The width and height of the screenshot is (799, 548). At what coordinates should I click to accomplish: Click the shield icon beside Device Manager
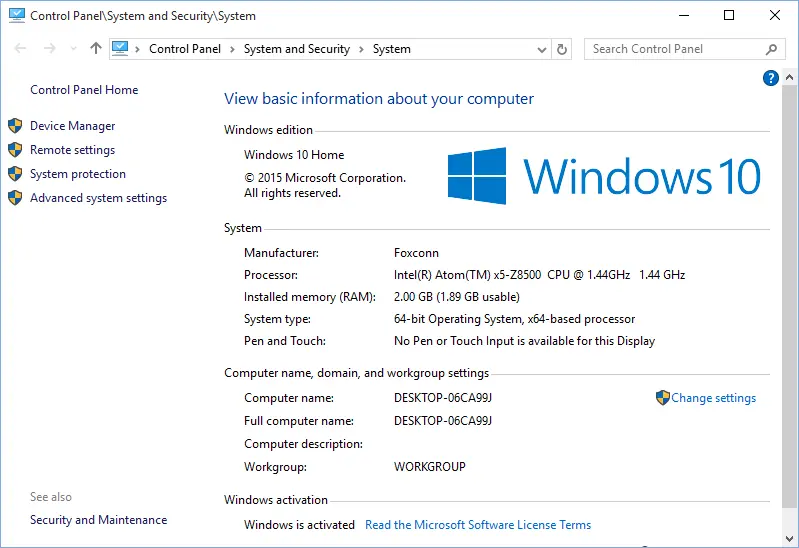tap(15, 126)
